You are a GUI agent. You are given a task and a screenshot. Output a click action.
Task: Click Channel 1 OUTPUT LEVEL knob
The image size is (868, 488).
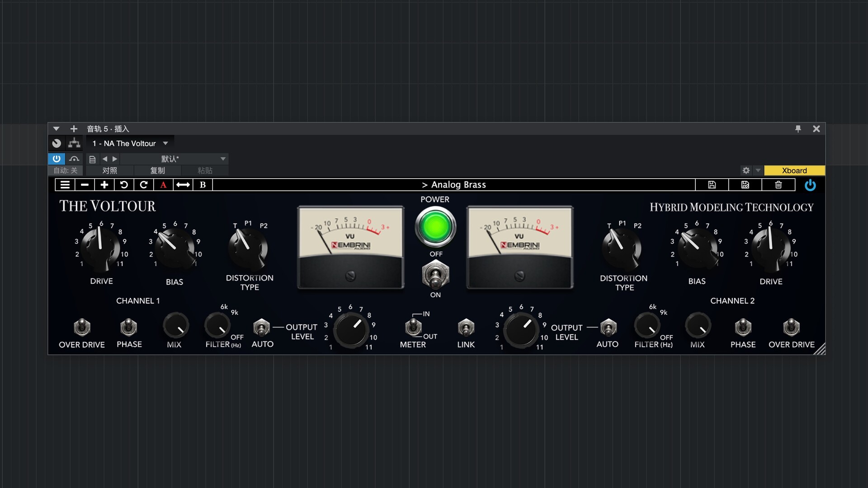pos(351,330)
